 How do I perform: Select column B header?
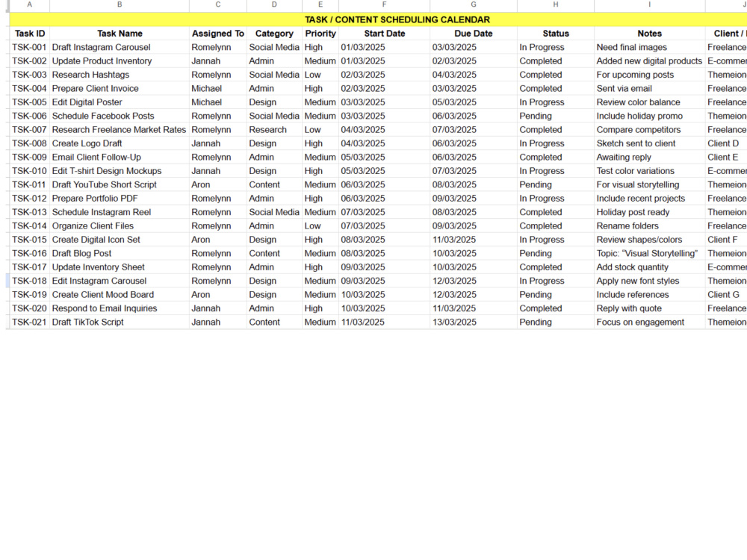[119, 4]
